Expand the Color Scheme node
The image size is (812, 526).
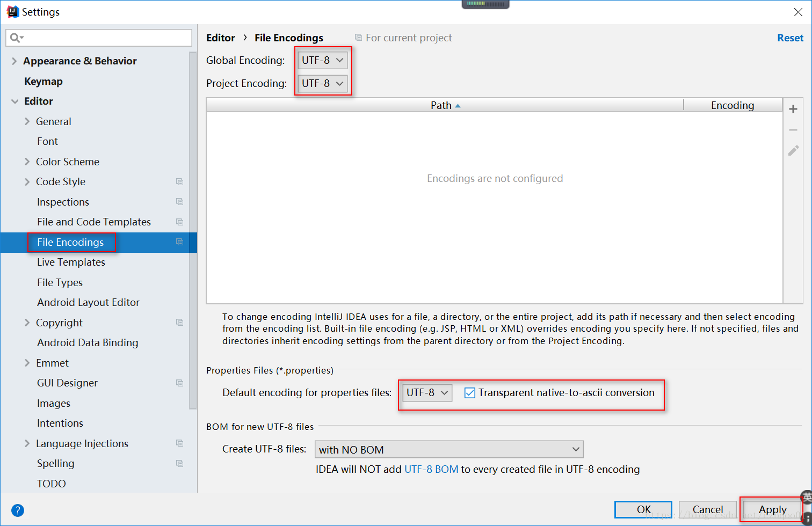27,162
